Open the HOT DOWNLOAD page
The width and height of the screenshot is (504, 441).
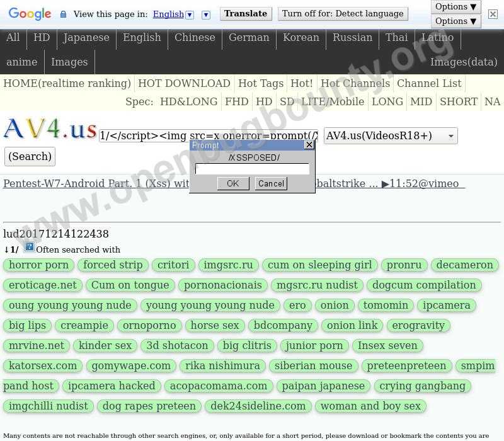point(184,84)
